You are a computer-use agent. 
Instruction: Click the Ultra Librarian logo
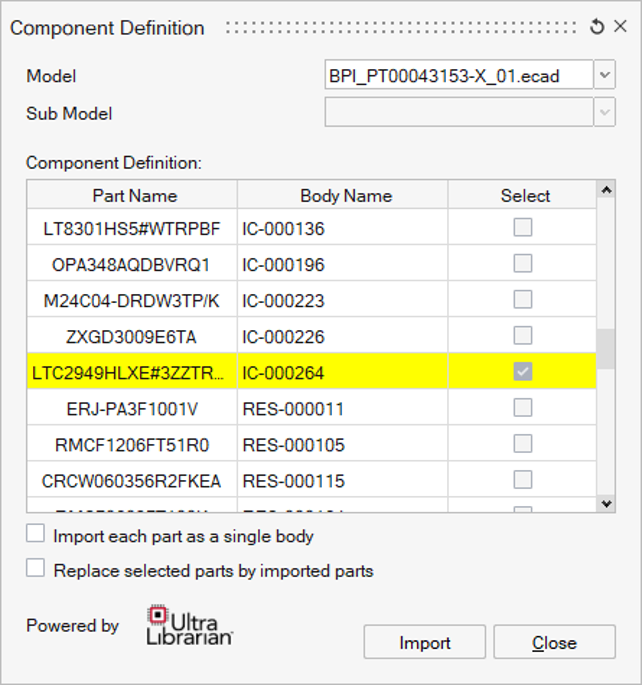190,625
